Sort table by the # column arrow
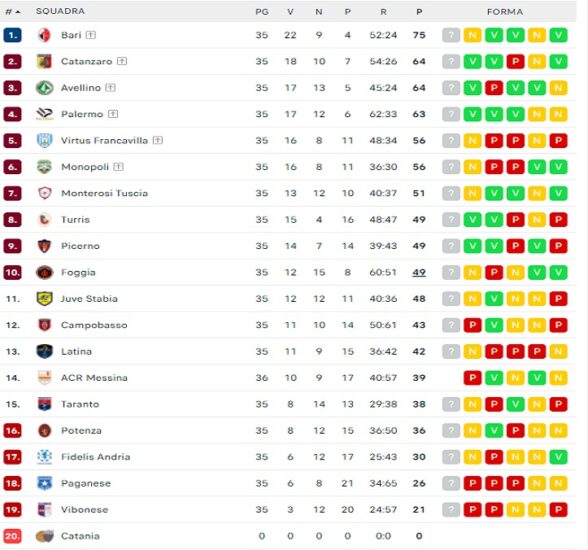588x550 pixels. (17, 12)
